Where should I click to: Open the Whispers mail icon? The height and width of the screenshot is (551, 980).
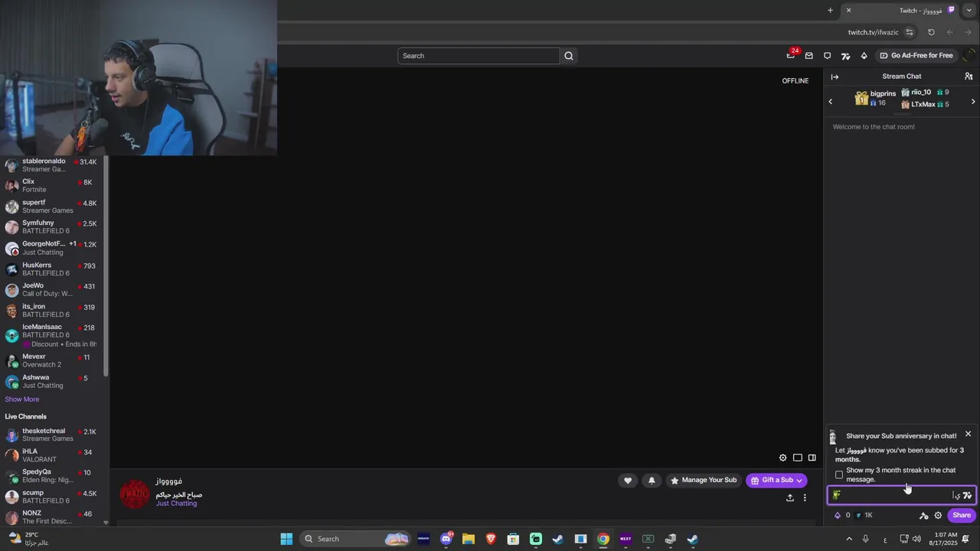point(808,56)
